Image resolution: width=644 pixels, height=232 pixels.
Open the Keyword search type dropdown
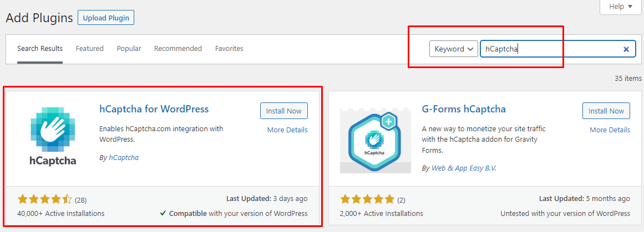coord(453,49)
